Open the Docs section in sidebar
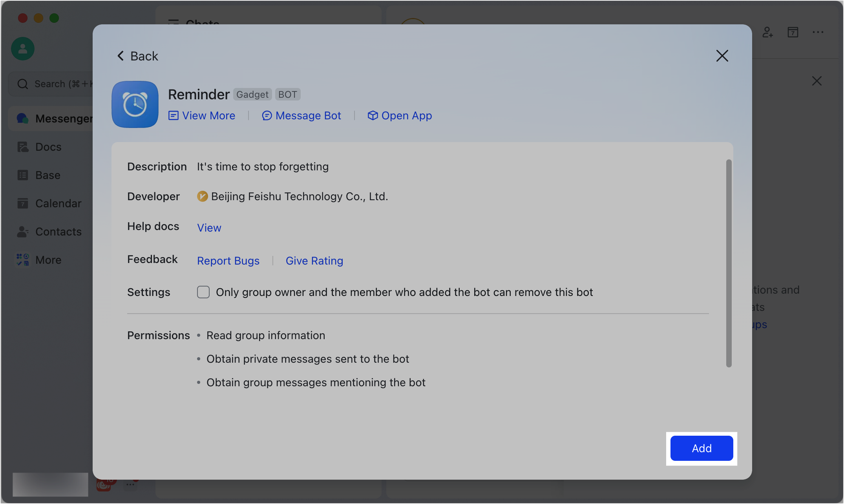 tap(48, 147)
